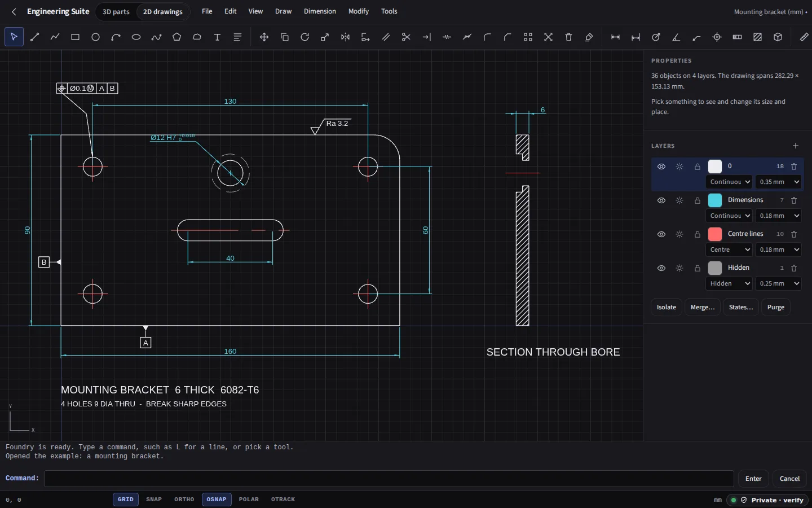Open Centre lines linetype dropdown
812x508 pixels.
coord(729,249)
